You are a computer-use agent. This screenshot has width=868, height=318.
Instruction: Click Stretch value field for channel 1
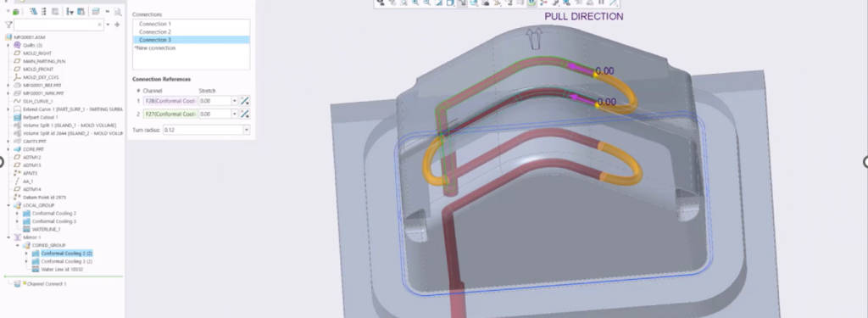click(x=214, y=101)
